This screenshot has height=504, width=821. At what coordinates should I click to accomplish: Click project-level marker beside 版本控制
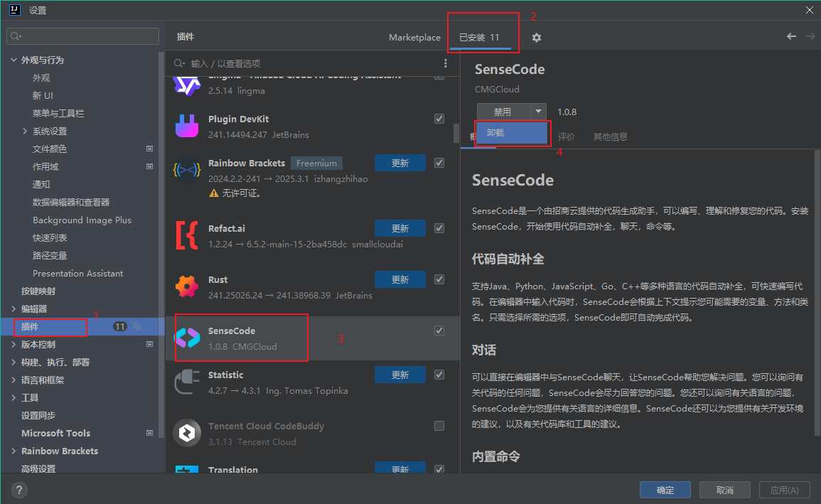click(x=150, y=344)
